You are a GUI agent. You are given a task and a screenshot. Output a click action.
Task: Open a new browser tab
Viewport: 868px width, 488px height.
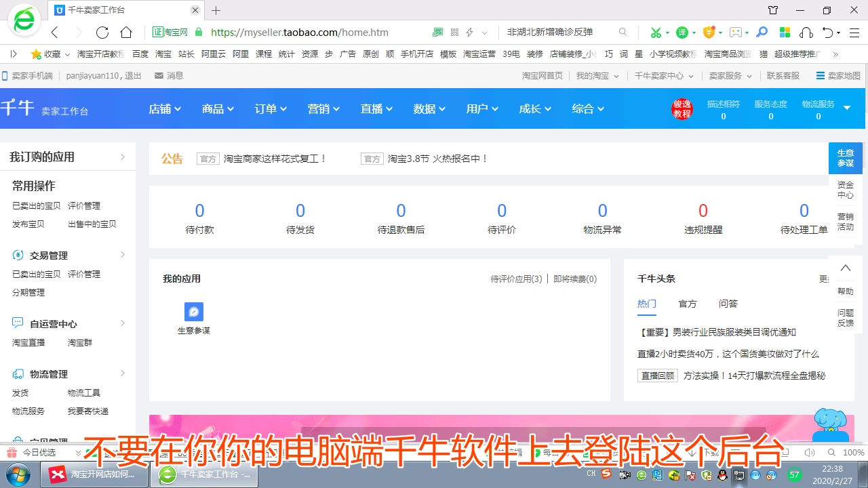tap(216, 10)
